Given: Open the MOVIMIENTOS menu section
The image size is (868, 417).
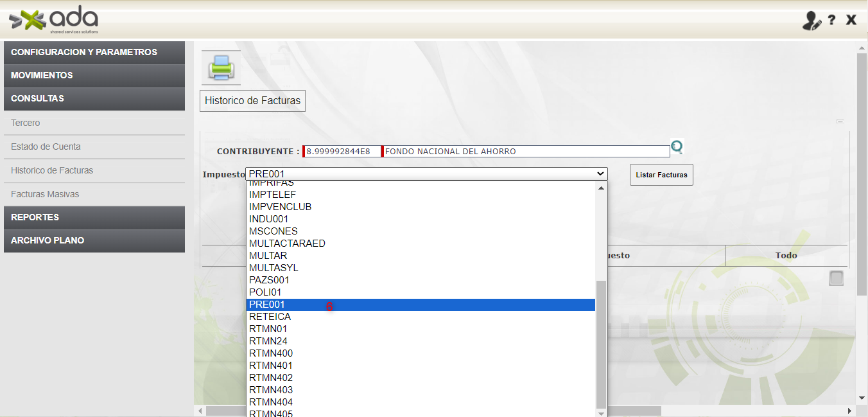Looking at the screenshot, I should [x=94, y=75].
